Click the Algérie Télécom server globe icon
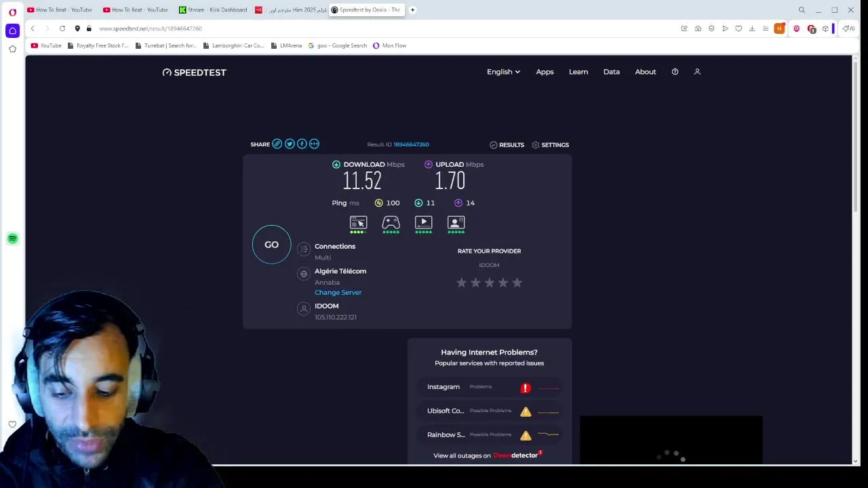The height and width of the screenshot is (488, 868). (304, 274)
